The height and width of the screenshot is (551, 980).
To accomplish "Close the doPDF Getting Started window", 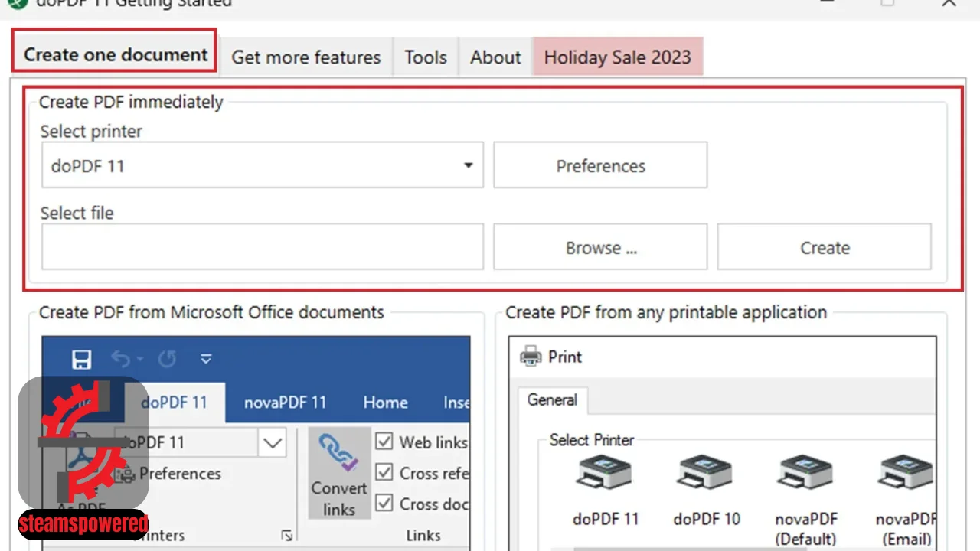I will 949,4.
